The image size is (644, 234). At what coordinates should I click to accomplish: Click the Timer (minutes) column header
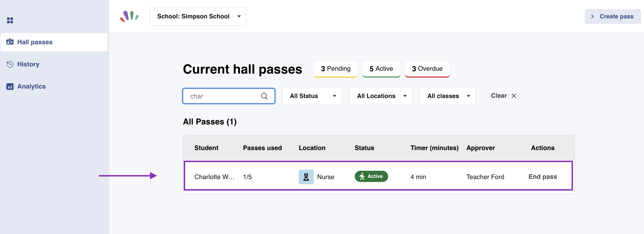coord(434,148)
